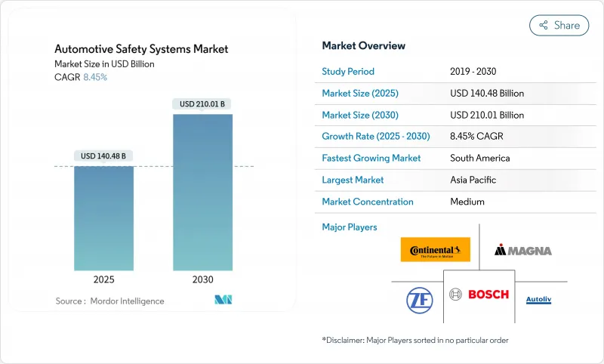Click the Magna logo
The height and width of the screenshot is (364, 604).
click(522, 250)
